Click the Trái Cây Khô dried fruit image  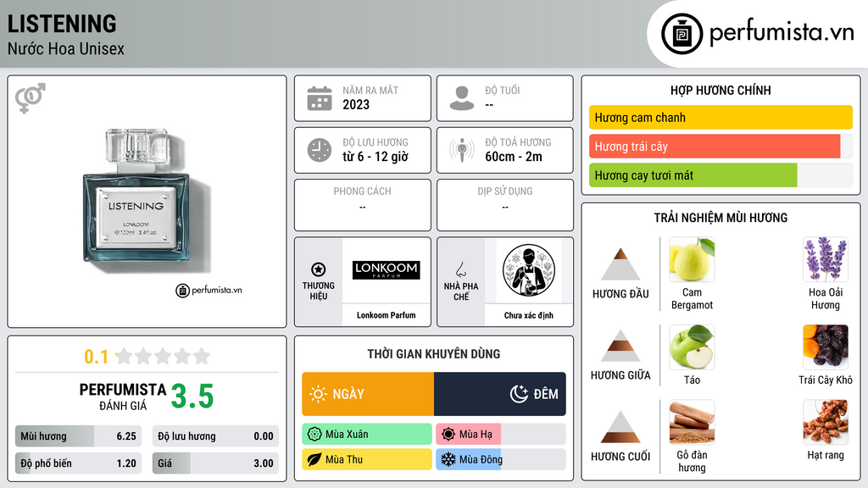click(x=826, y=347)
